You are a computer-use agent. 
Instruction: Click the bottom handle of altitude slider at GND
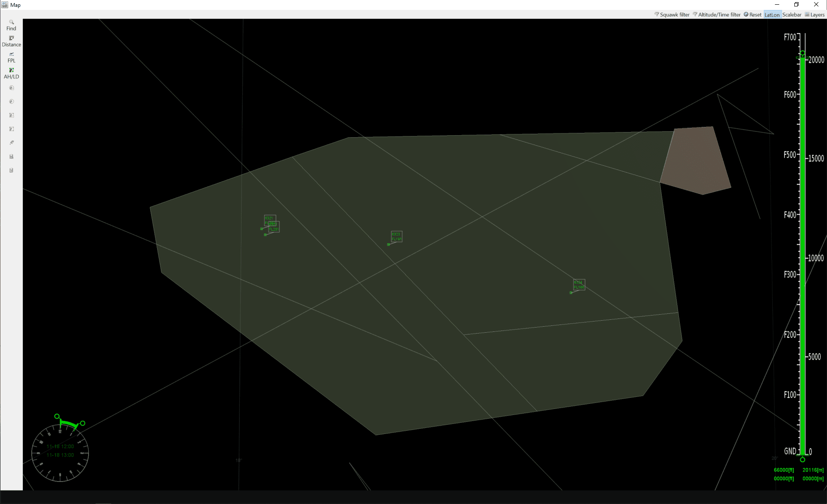click(x=802, y=460)
